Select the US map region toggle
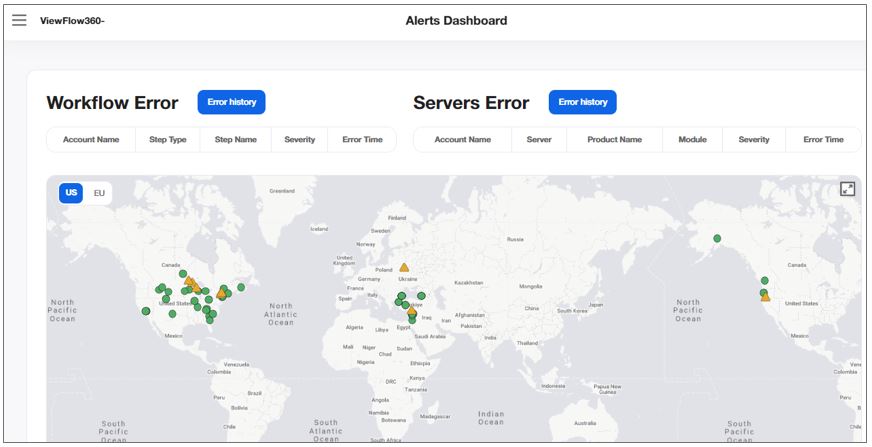This screenshot has width=872, height=447. tap(71, 193)
